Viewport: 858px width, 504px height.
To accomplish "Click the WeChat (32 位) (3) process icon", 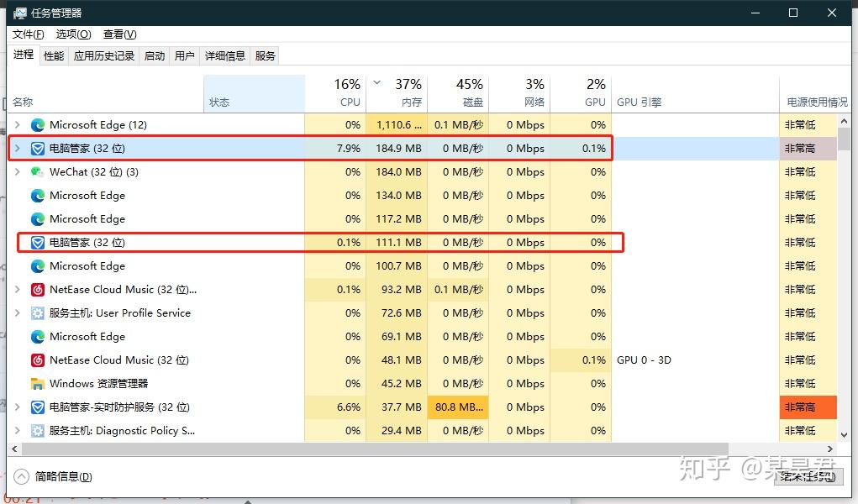I will [37, 172].
